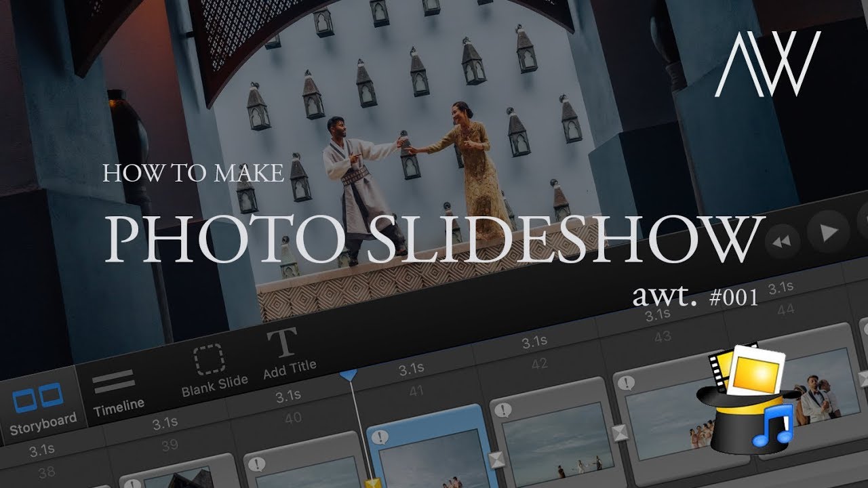The height and width of the screenshot is (488, 868).
Task: Click the slide number 43 label
Action: pos(662,337)
